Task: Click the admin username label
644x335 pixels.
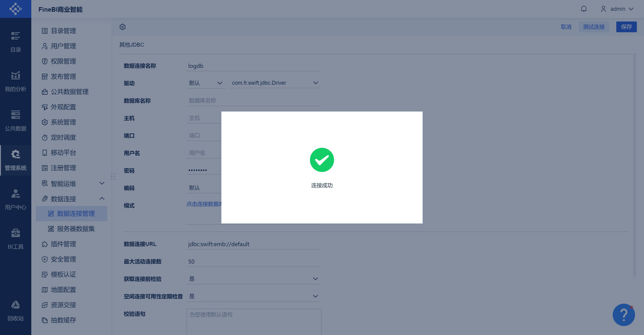Action: click(617, 9)
